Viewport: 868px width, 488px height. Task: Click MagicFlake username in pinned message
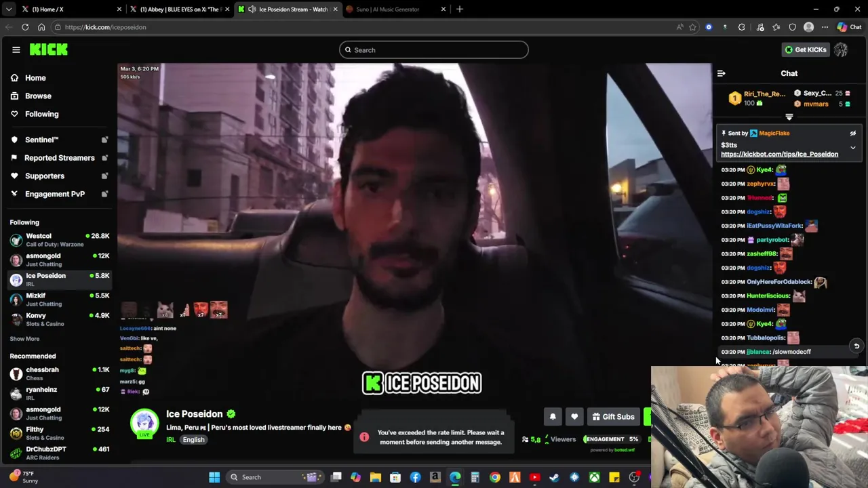pyautogui.click(x=774, y=134)
